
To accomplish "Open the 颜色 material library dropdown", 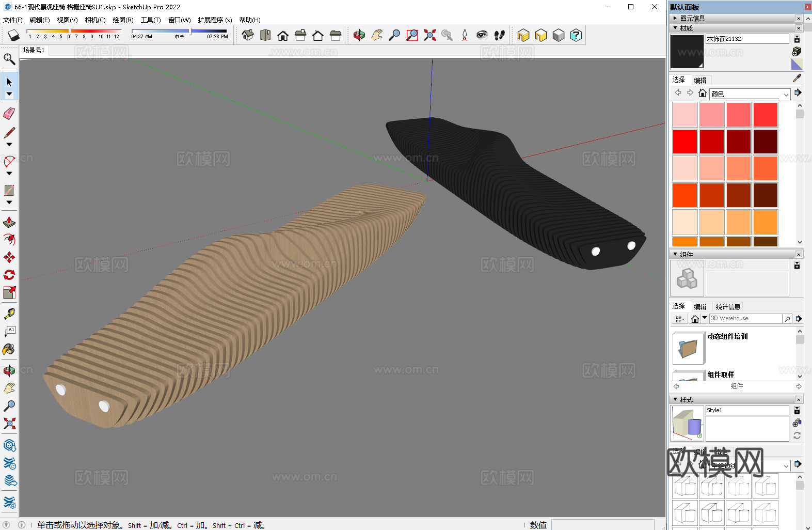I will click(x=786, y=94).
